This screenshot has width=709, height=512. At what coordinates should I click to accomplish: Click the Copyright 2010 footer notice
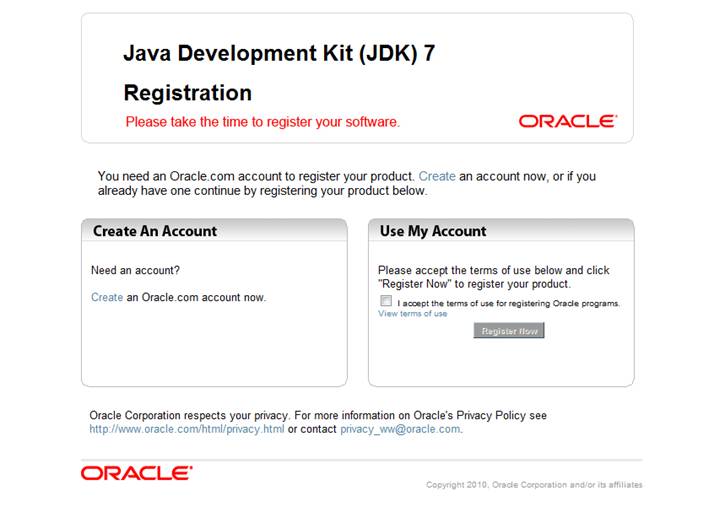[534, 485]
